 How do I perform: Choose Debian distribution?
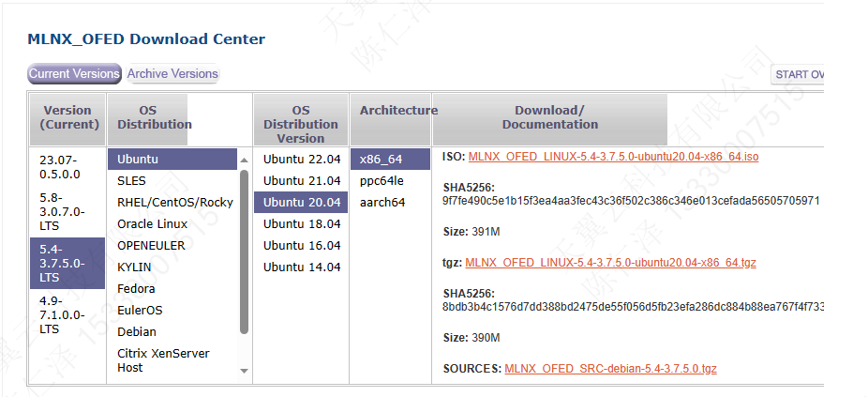172,332
